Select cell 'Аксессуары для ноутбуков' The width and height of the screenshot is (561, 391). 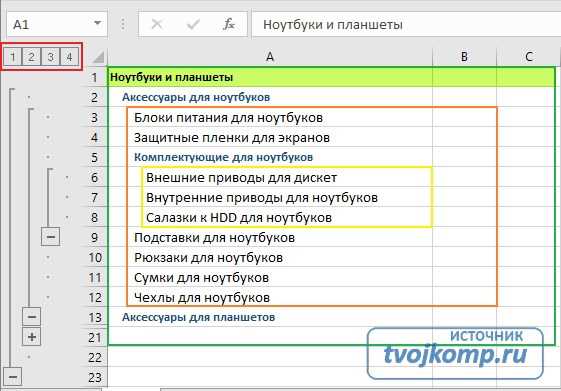270,97
